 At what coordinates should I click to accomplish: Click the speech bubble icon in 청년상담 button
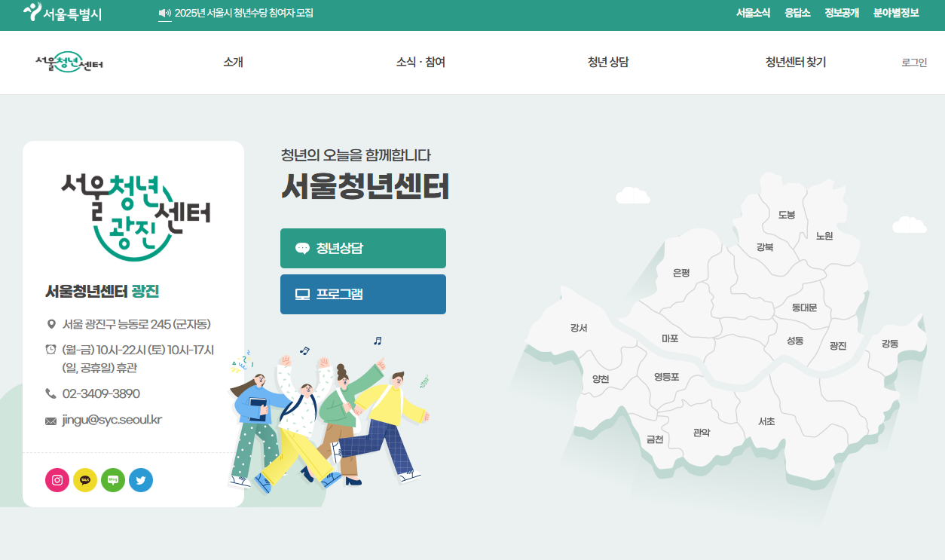pyautogui.click(x=302, y=248)
